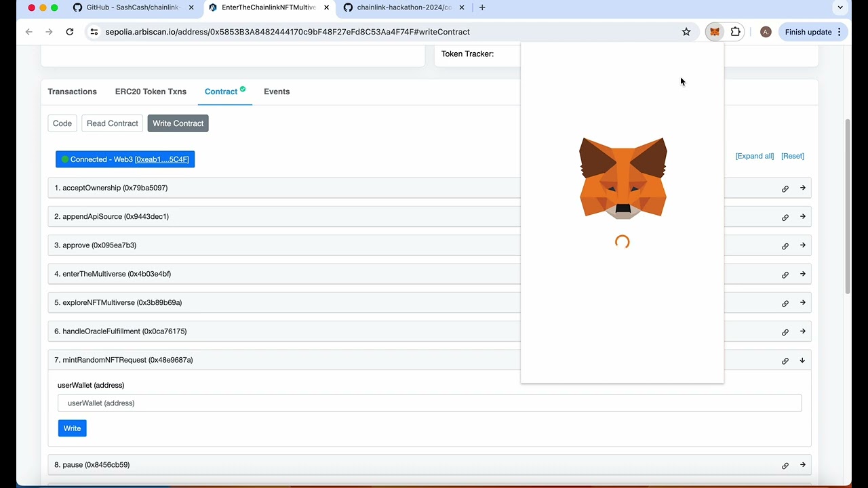Open the tab search dropdown
The image size is (868, 488).
[841, 7]
